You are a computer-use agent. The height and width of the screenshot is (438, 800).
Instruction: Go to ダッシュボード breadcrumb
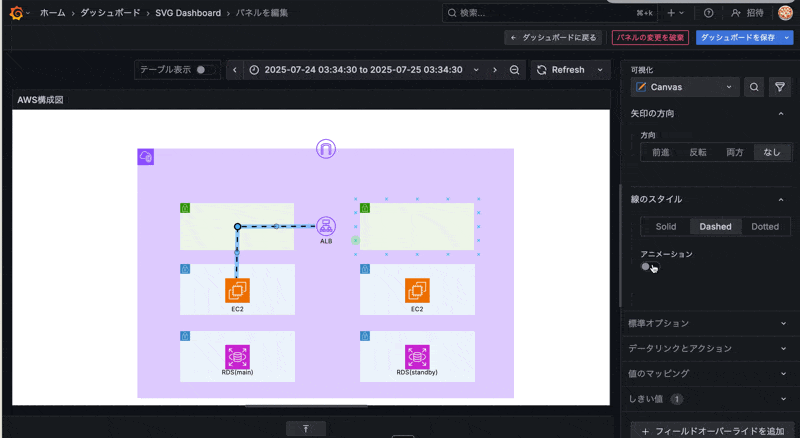(110, 13)
